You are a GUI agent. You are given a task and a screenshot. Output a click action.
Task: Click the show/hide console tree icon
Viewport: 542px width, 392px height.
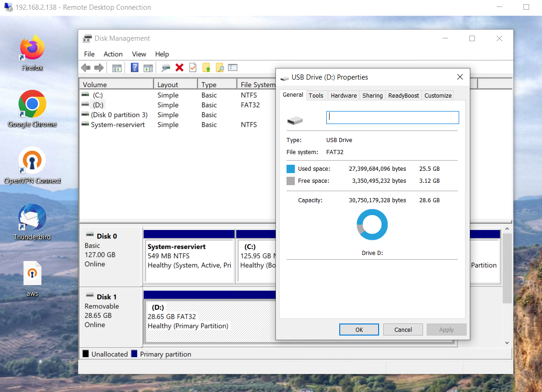pos(117,68)
